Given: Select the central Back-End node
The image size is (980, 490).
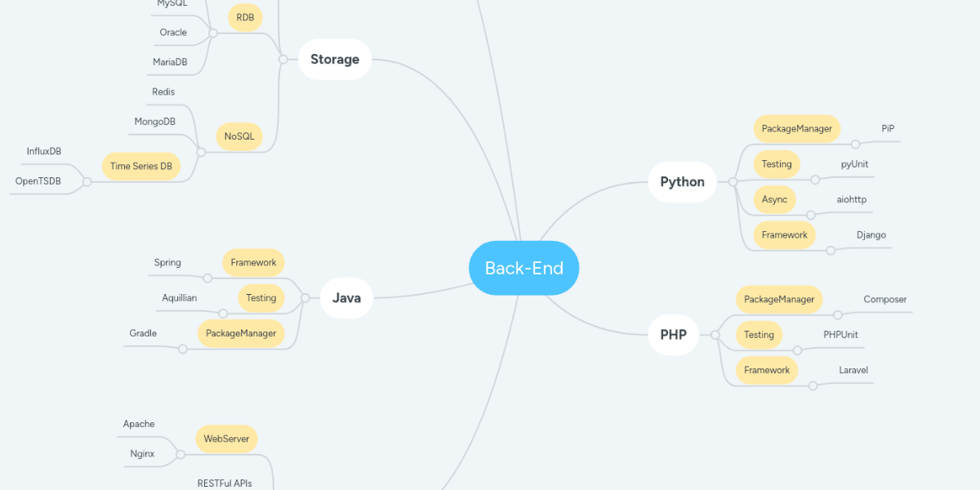Looking at the screenshot, I should pos(523,268).
